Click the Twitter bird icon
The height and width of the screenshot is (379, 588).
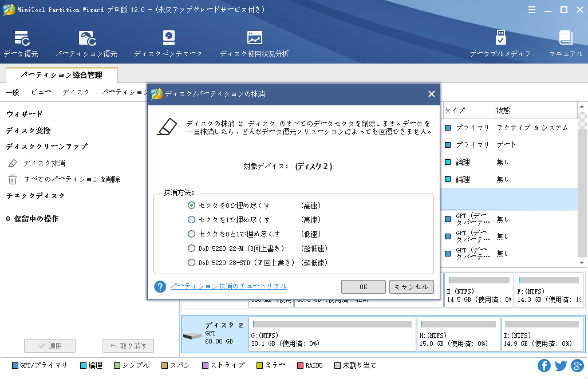pyautogui.click(x=561, y=365)
